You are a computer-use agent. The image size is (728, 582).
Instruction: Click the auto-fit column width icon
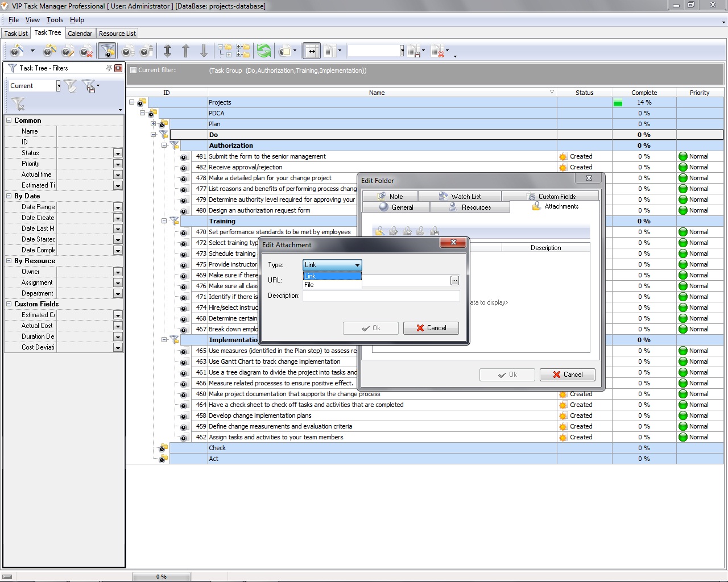311,51
